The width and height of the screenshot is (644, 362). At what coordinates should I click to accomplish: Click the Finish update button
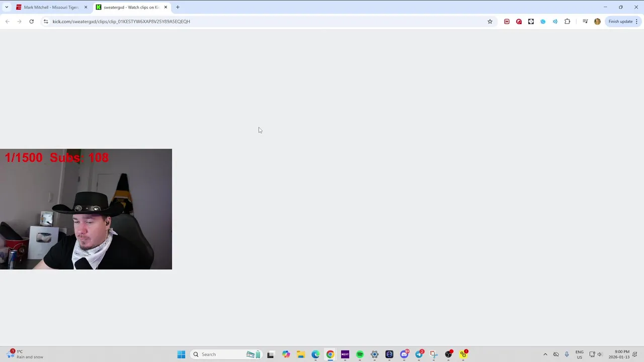point(623,22)
